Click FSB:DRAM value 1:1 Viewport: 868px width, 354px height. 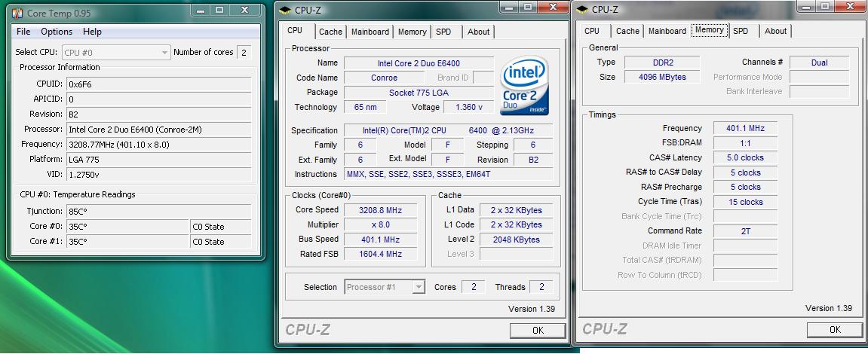pyautogui.click(x=745, y=142)
